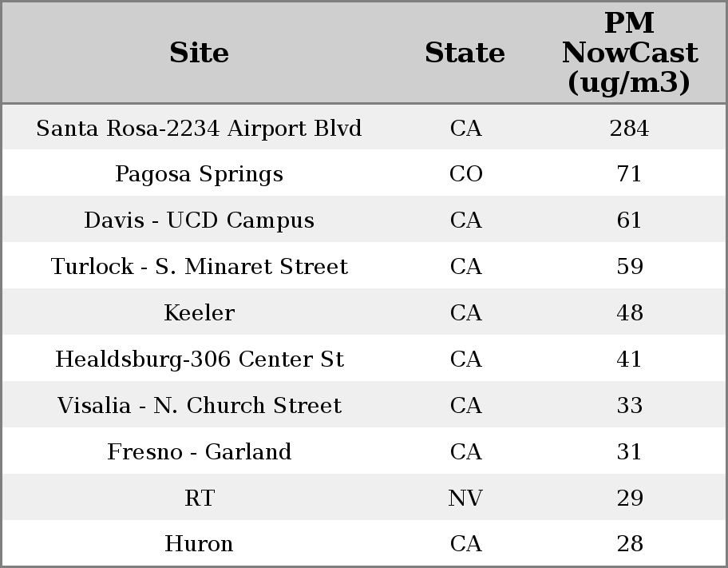Select Turlock - S. Minaret Street cell

click(x=199, y=267)
